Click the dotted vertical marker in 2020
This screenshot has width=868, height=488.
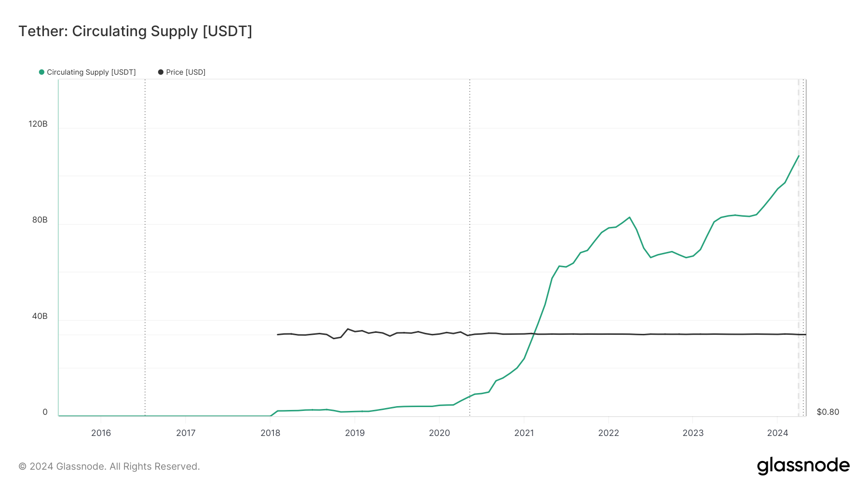click(470, 248)
